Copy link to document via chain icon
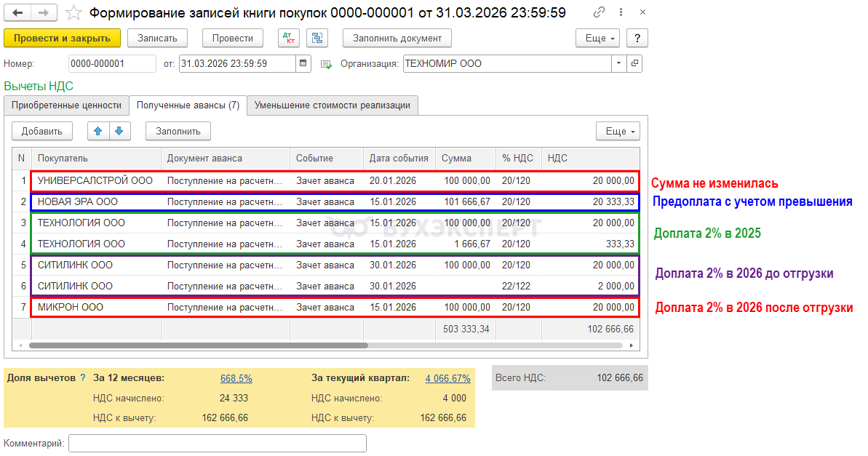Viewport: 868px width, 456px height. click(599, 13)
